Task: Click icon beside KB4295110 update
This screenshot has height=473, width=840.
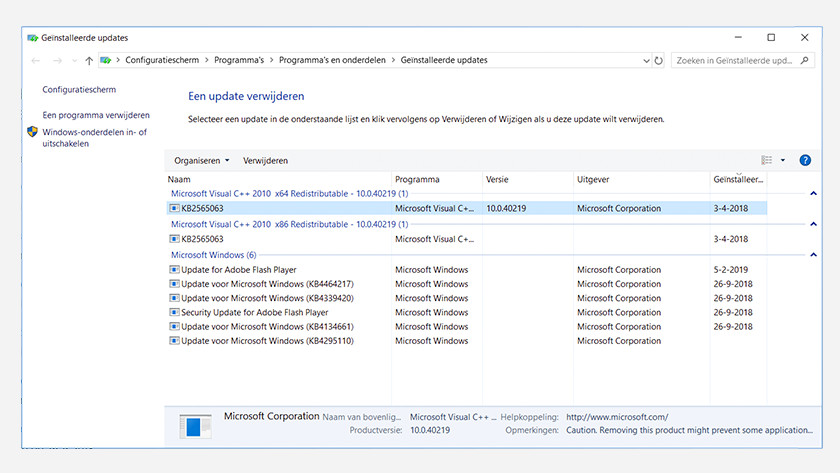Action: [174, 341]
